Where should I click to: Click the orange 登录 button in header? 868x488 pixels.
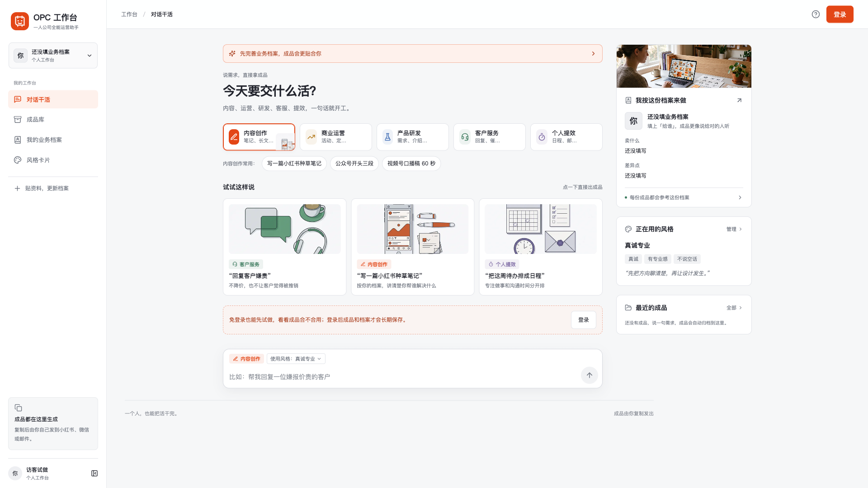pos(840,14)
